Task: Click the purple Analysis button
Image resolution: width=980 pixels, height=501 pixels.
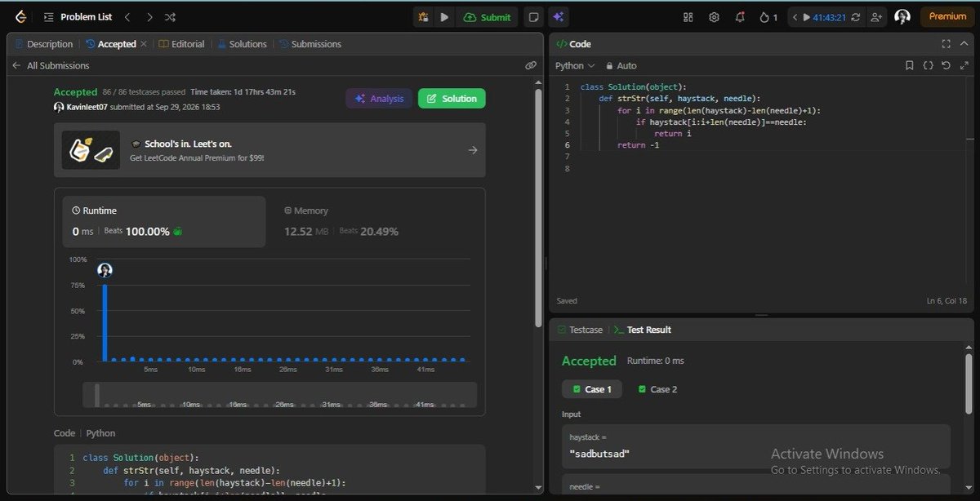Action: tap(380, 99)
